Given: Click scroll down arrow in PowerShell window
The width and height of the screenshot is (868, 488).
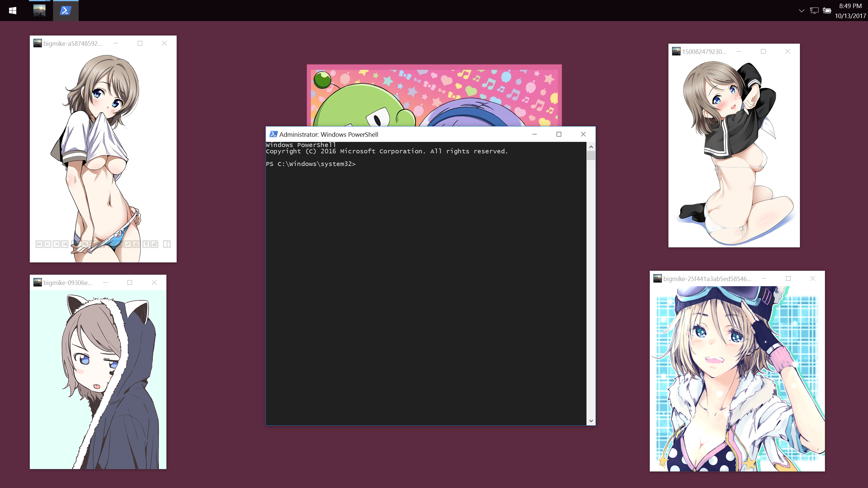Looking at the screenshot, I should coord(591,421).
